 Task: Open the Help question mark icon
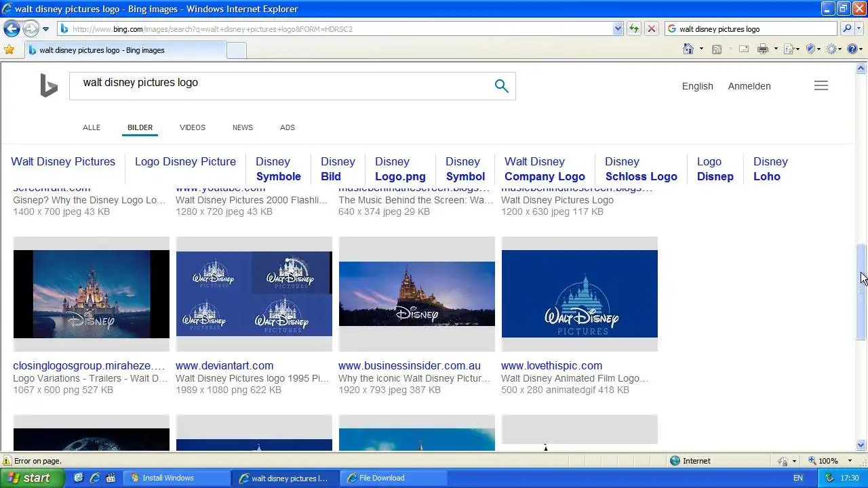(853, 49)
